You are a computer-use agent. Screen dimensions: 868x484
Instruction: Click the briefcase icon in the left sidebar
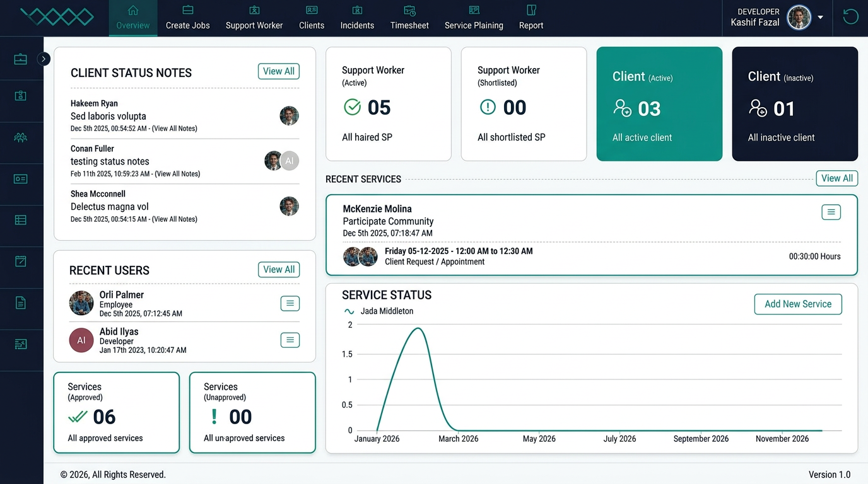(x=21, y=59)
